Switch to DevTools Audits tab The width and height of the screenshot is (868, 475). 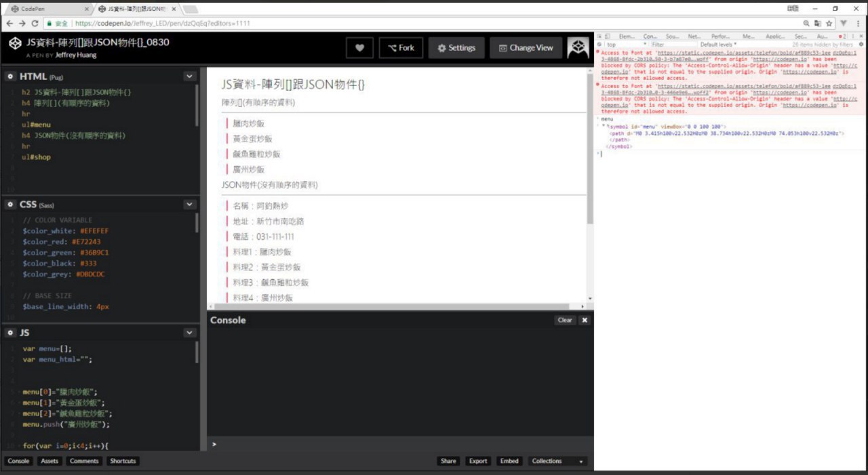[822, 36]
